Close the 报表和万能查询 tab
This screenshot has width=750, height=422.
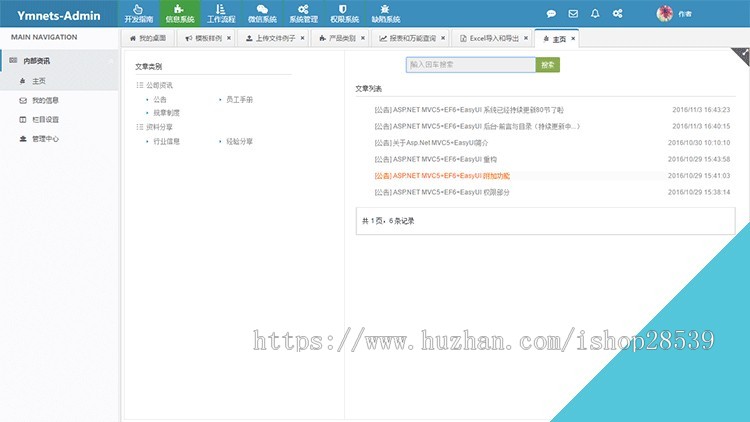(x=443, y=38)
